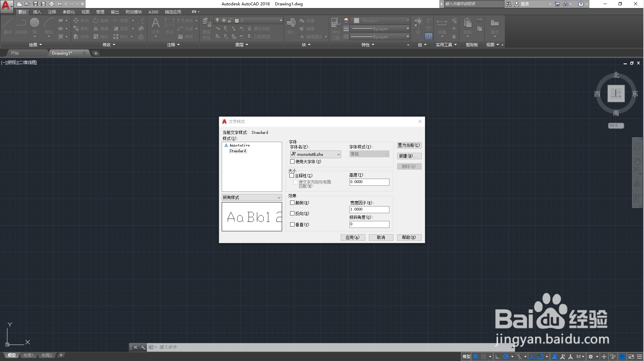Expand the Modify (修改) panel

tap(109, 45)
